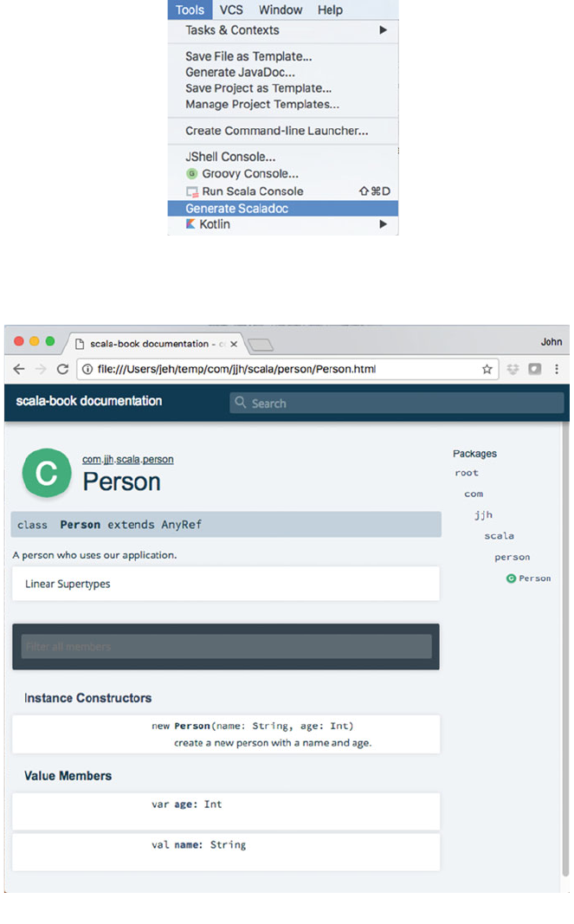Click the gray square extension icon
574x924 pixels.
[x=534, y=369]
